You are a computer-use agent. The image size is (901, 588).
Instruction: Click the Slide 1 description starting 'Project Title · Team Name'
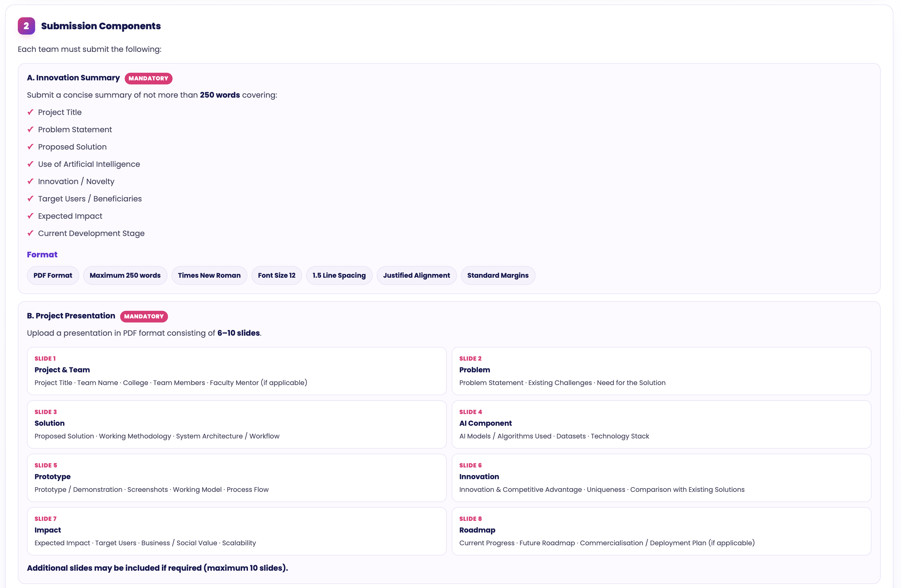(x=171, y=383)
